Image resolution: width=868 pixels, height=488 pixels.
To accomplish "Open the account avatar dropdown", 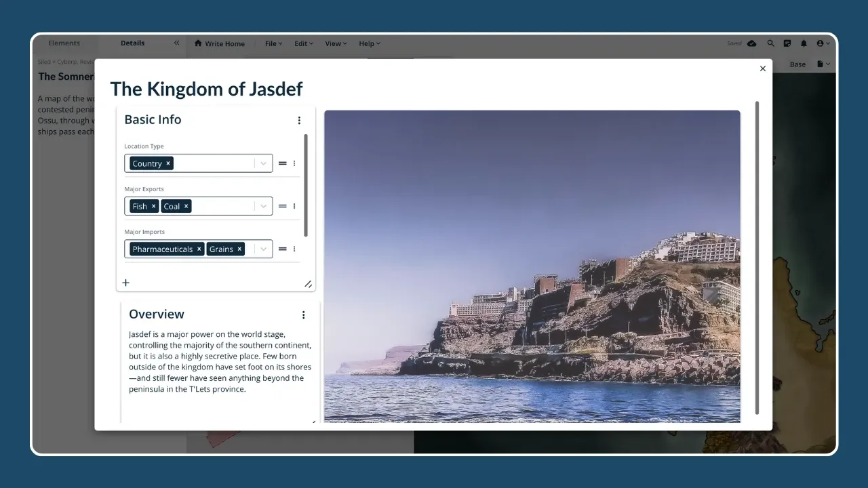I will tap(822, 43).
